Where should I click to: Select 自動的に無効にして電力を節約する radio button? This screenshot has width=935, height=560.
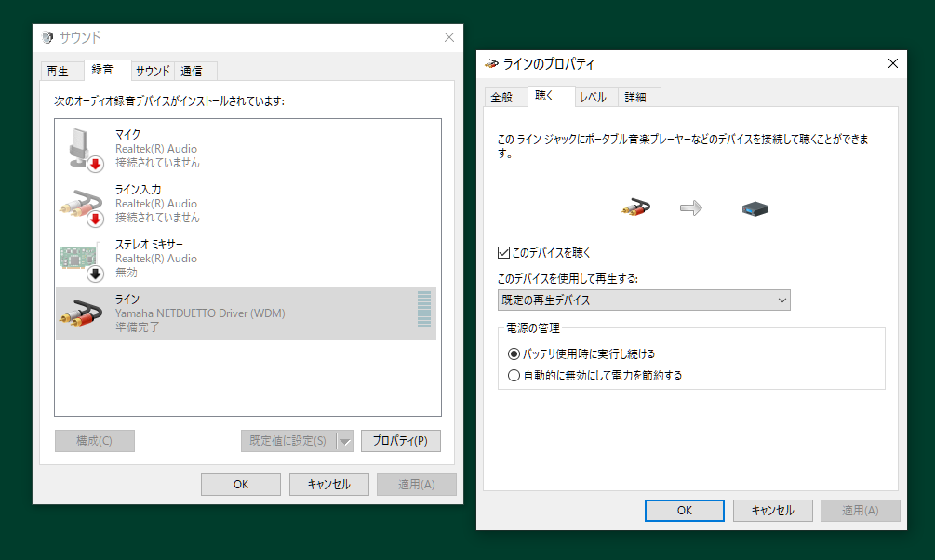click(514, 376)
